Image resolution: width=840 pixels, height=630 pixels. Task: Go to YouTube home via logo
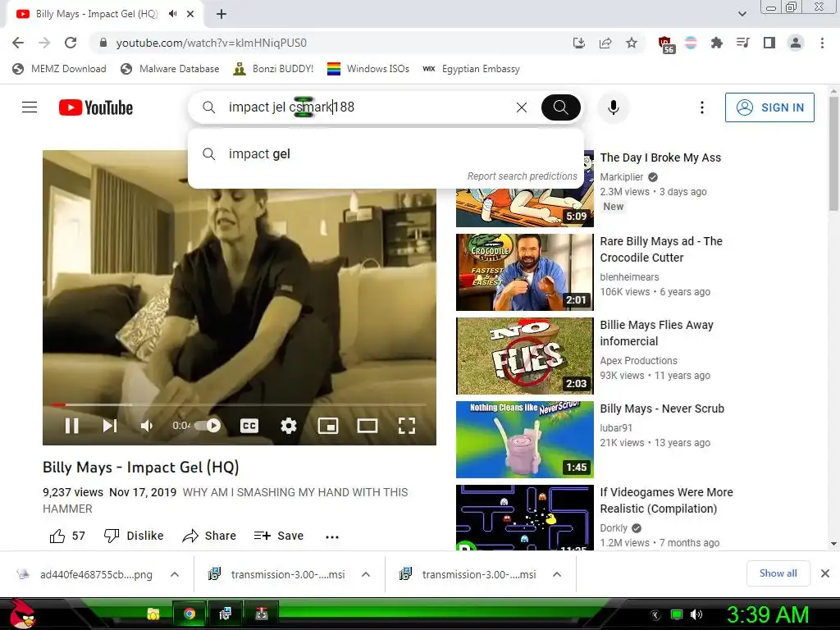pyautogui.click(x=96, y=107)
